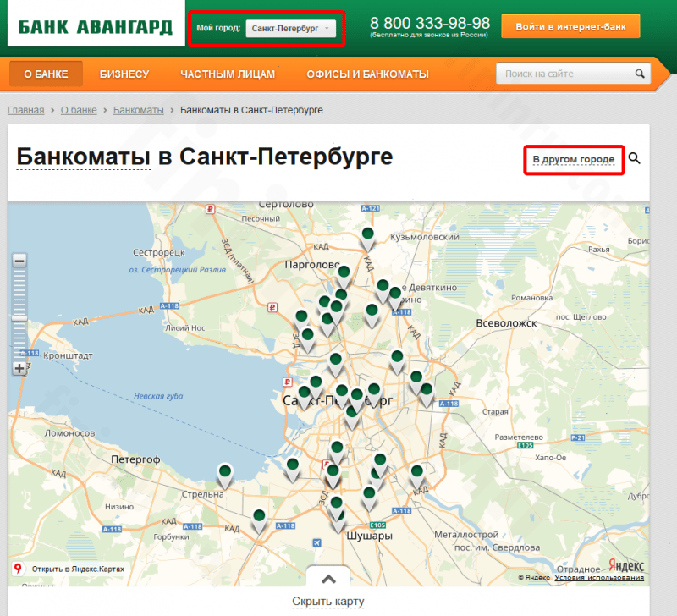Go to О банке breadcrumb link
Viewport: 677px width, 616px height.
(79, 110)
